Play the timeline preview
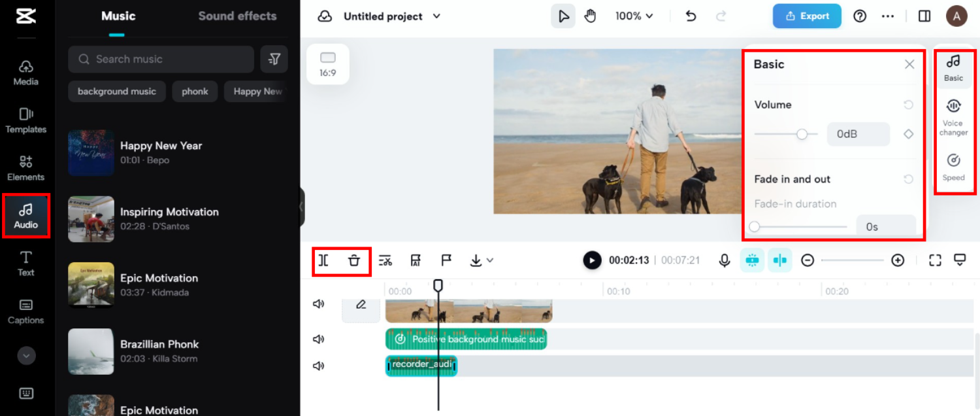Viewport: 980px width, 416px height. coord(592,260)
